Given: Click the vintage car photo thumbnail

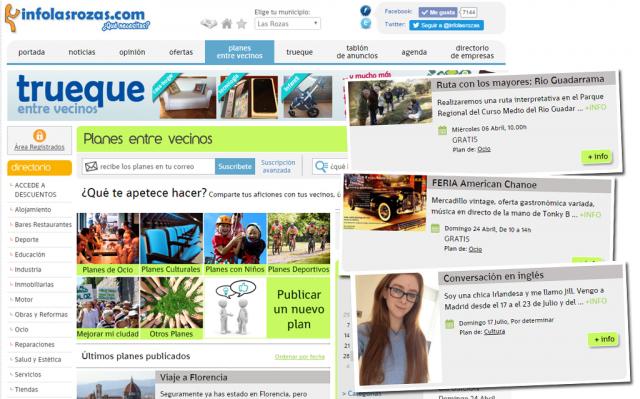Looking at the screenshot, I should point(385,202).
